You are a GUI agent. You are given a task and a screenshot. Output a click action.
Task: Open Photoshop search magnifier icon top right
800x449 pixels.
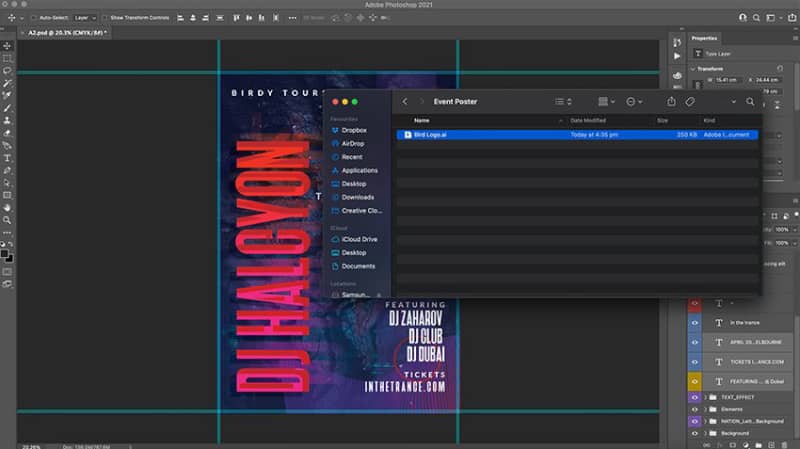tap(756, 18)
